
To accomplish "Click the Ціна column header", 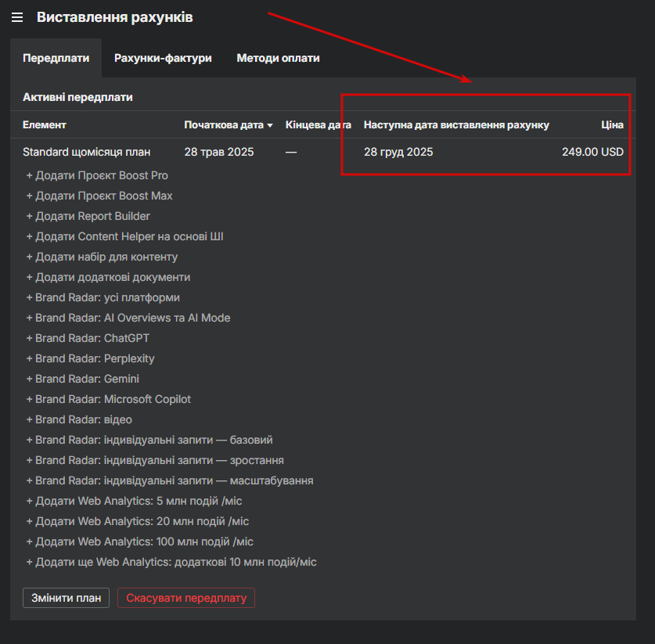I will (612, 125).
